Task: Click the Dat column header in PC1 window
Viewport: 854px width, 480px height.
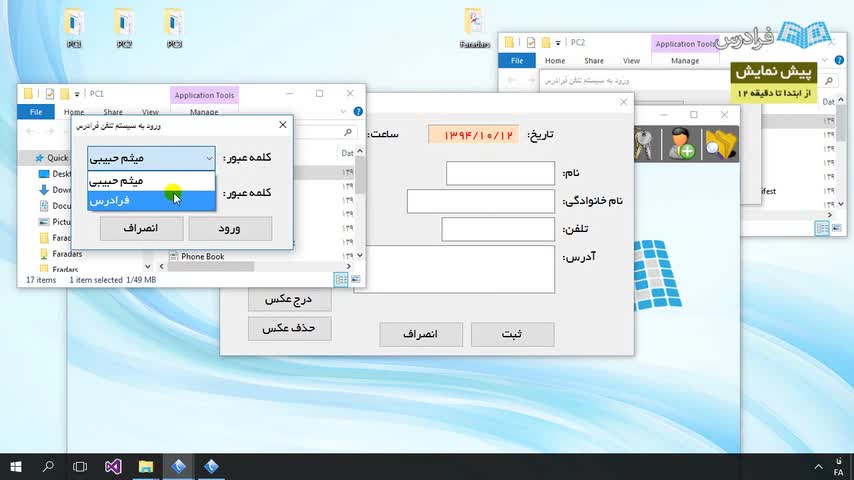Action: coord(347,153)
